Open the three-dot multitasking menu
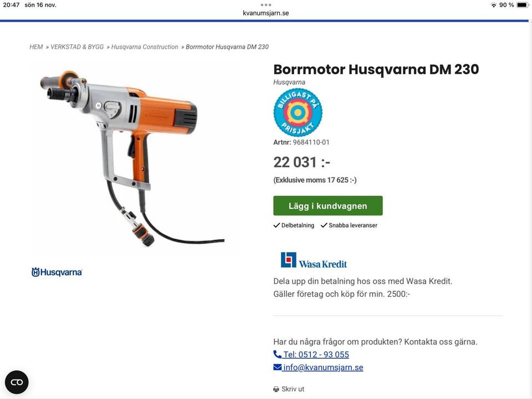Viewport: 532px width, 399px height. point(265,5)
